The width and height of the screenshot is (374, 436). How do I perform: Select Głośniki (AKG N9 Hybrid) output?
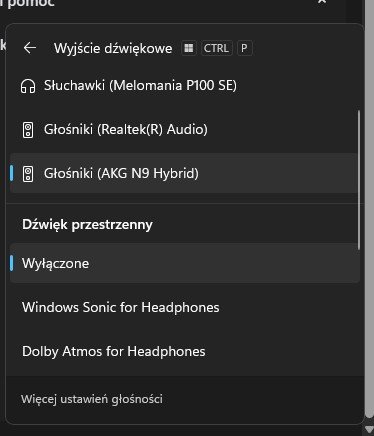point(183,173)
